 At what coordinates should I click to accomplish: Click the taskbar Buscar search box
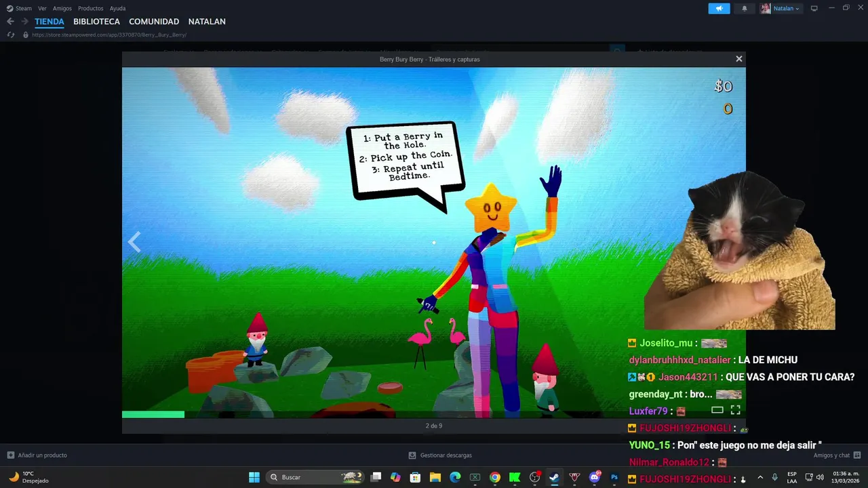pos(315,477)
